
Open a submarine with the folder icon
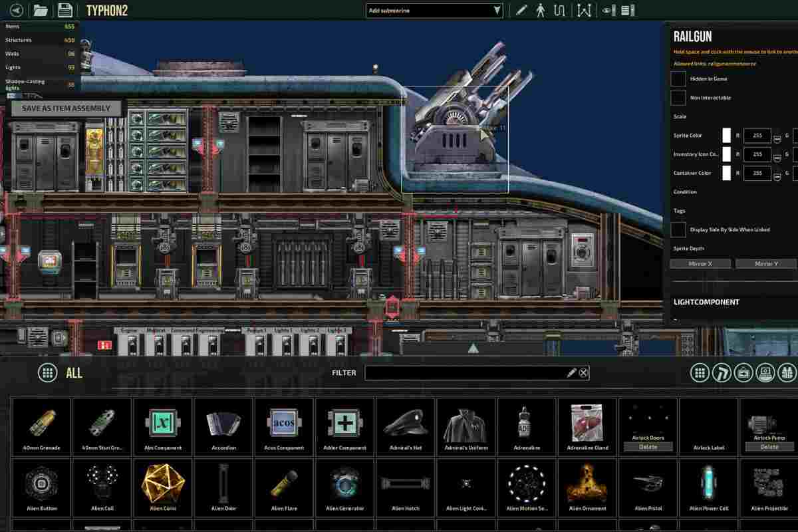pyautogui.click(x=41, y=10)
